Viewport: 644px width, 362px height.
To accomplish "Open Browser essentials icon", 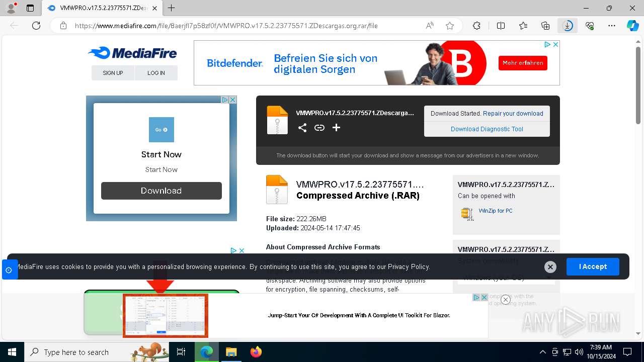I will click(590, 26).
